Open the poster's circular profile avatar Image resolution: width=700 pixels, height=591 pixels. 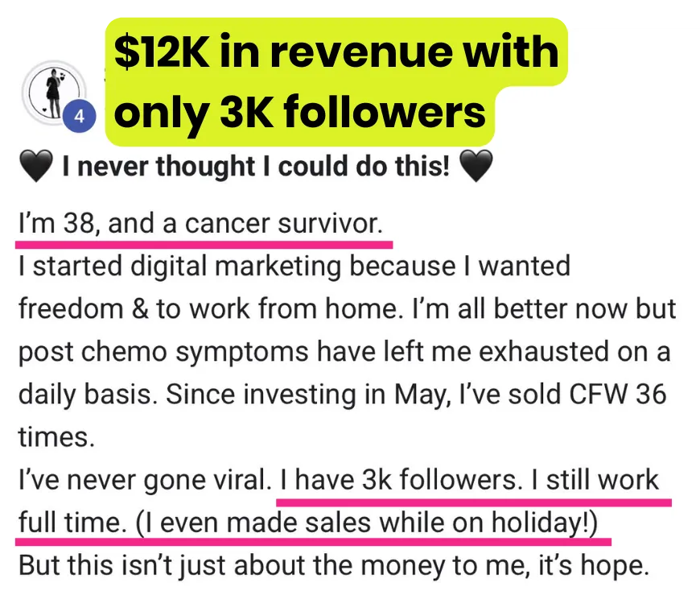tap(51, 90)
